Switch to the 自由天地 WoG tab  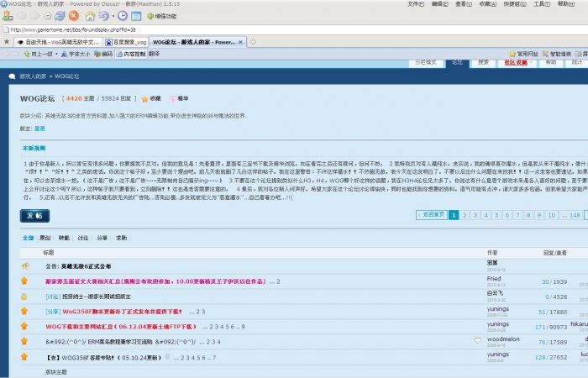59,42
